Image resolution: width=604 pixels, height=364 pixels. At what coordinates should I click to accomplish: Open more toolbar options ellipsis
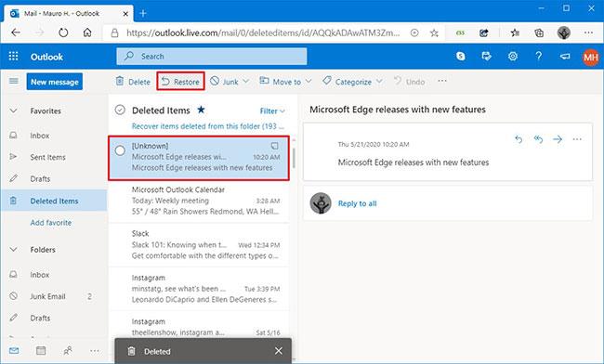[x=442, y=81]
